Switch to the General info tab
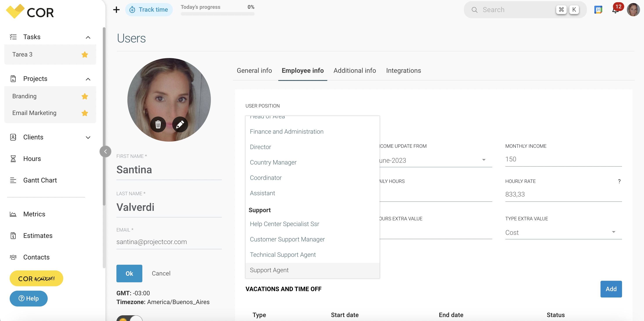644x321 pixels. pyautogui.click(x=254, y=71)
